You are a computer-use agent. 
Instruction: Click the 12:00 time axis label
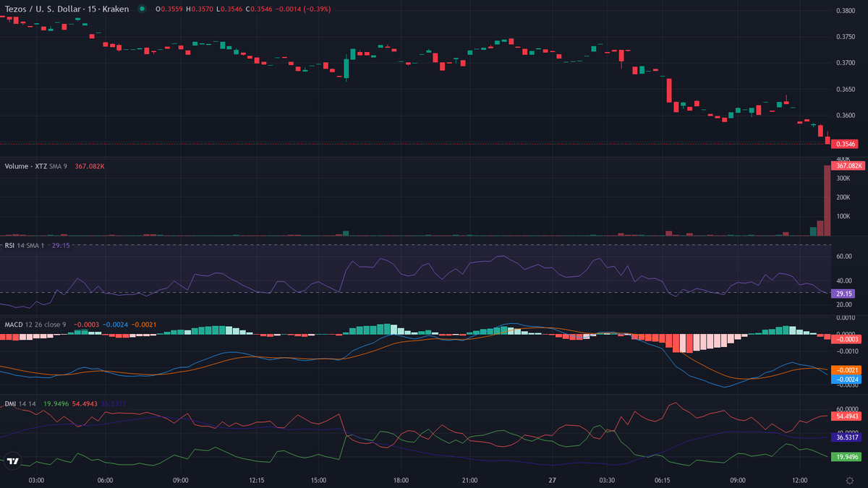click(x=800, y=480)
